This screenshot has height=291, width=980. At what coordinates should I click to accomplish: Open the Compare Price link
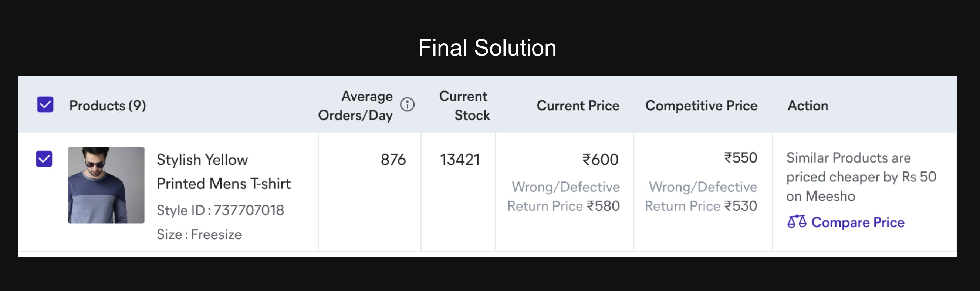pos(846,222)
